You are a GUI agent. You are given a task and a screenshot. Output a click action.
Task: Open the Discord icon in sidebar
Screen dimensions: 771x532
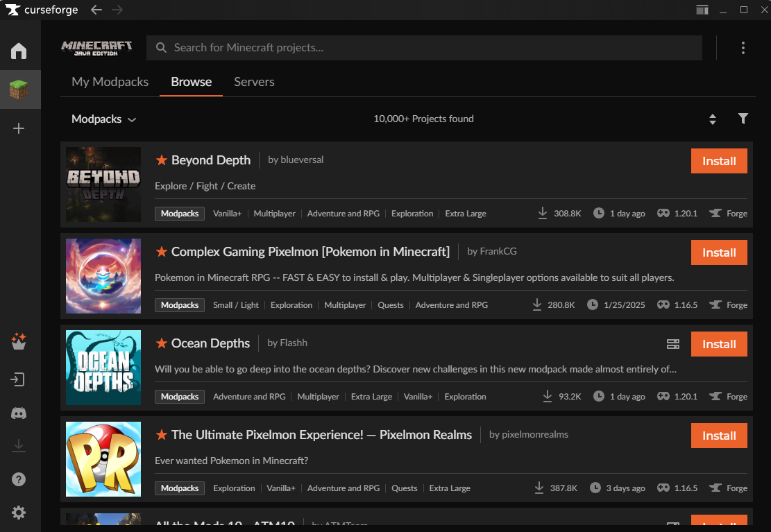(x=19, y=413)
